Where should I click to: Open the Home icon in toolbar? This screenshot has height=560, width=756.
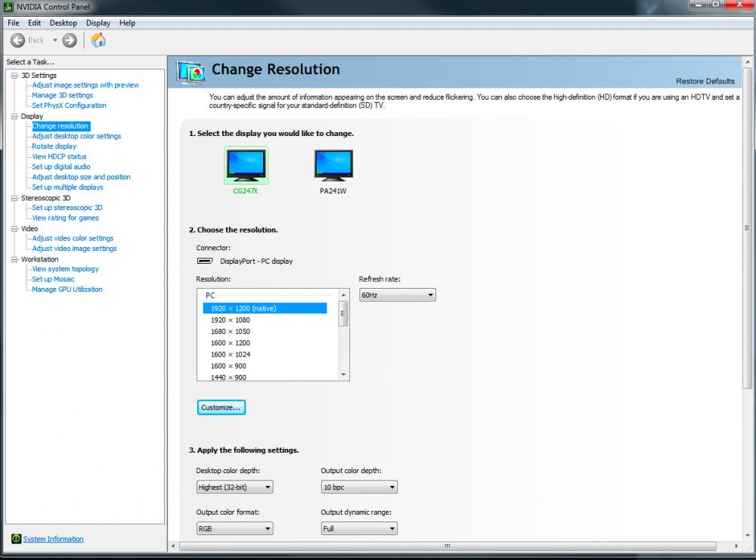click(98, 40)
